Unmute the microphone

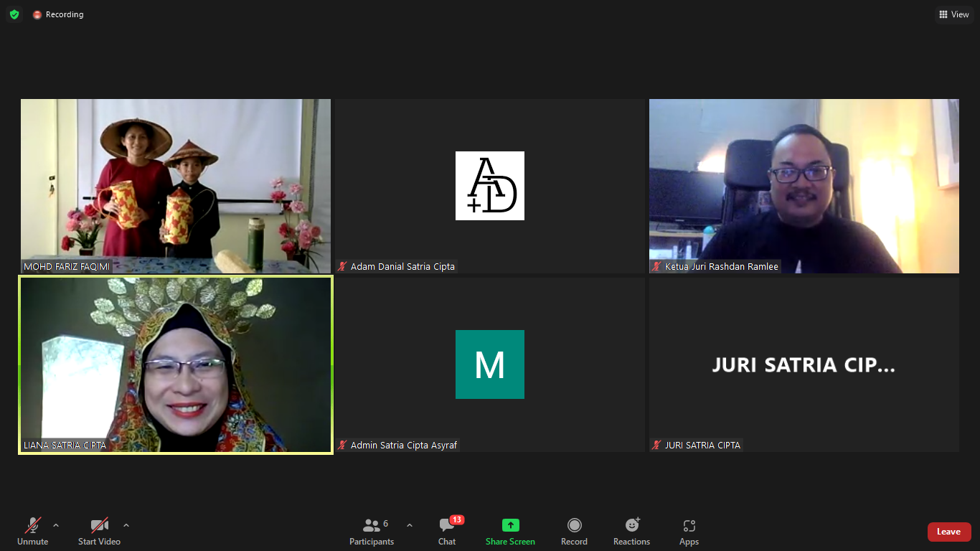[x=33, y=531]
